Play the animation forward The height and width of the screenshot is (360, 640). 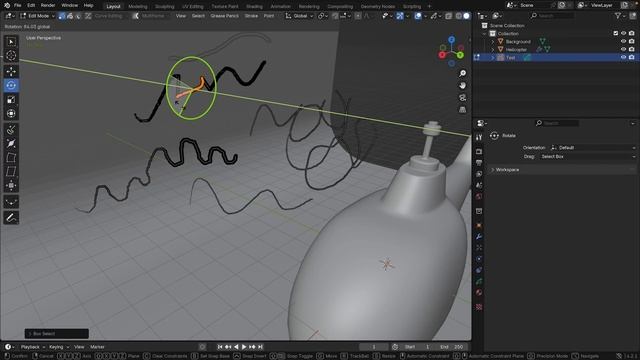pyautogui.click(x=244, y=347)
